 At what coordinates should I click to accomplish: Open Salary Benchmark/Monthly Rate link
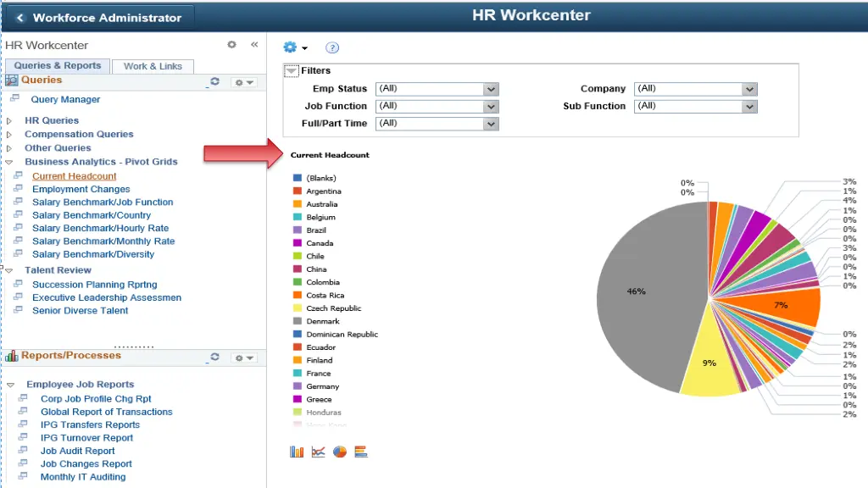[103, 241]
